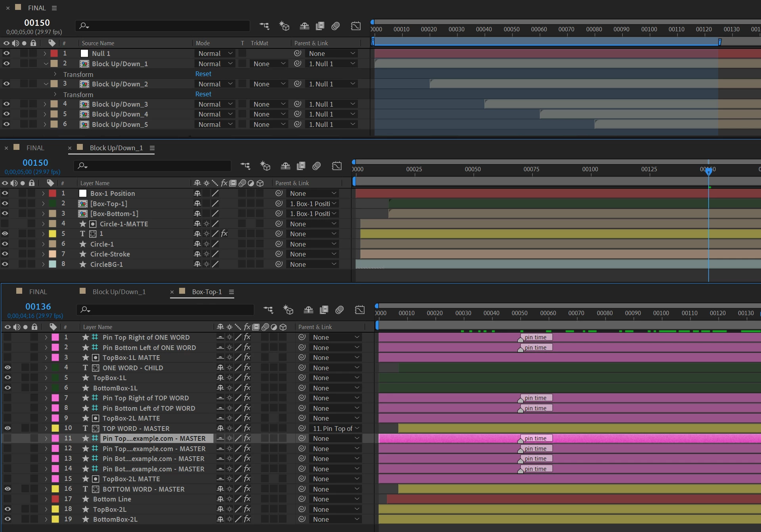The image size is (761, 532).
Task: Click parent pick whip for Null 1 layer
Action: click(x=298, y=54)
